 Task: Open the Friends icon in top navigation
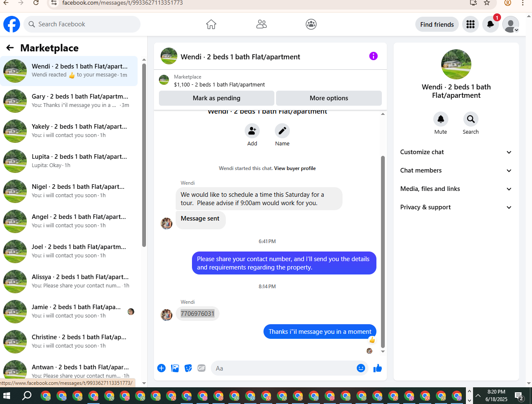click(x=261, y=24)
